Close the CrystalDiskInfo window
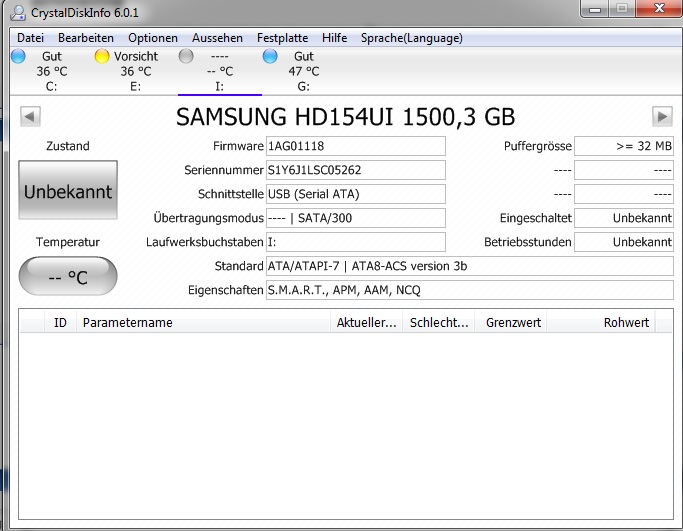Image resolution: width=683 pixels, height=531 pixels. pos(659,9)
